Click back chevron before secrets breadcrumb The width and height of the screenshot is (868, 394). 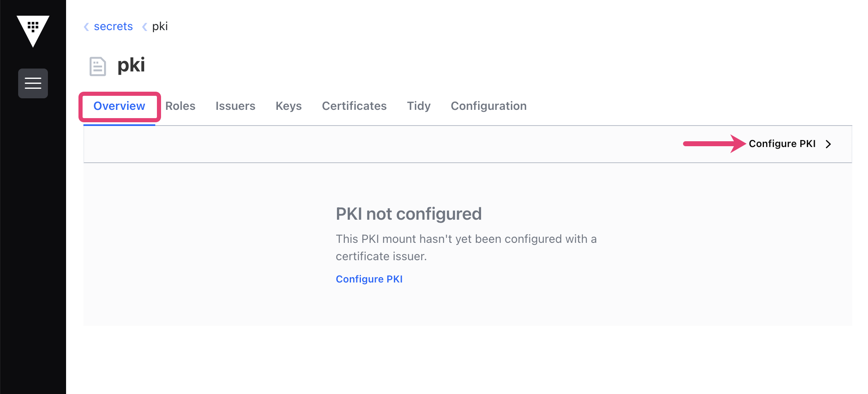86,27
